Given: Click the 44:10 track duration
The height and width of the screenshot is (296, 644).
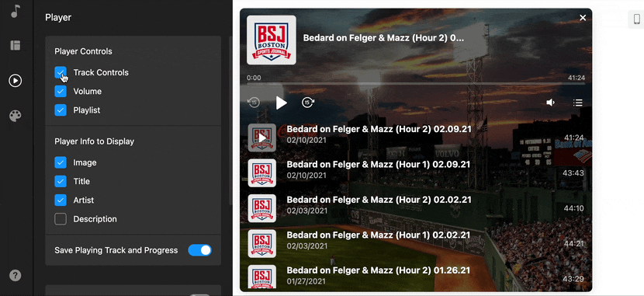Looking at the screenshot, I should [x=573, y=208].
